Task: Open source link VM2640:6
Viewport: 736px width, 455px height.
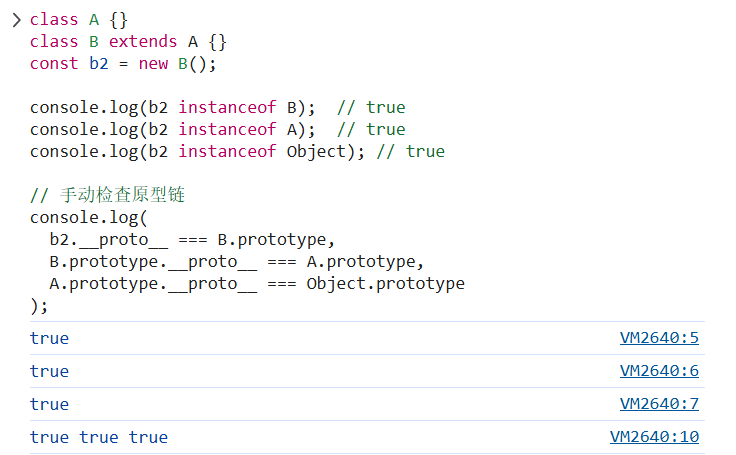Action: (659, 371)
